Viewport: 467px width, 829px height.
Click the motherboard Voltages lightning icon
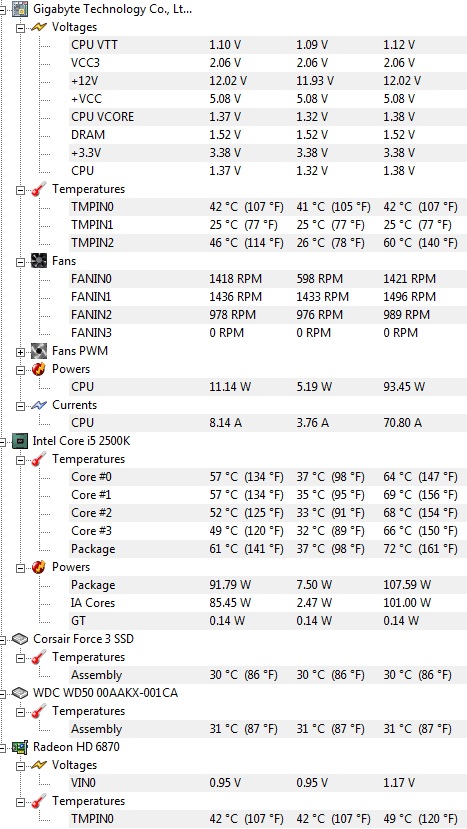tap(39, 27)
